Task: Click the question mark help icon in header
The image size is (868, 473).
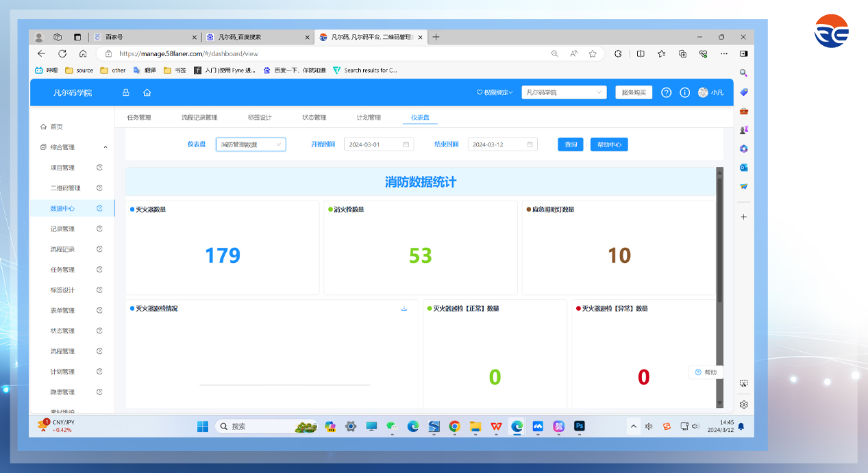Action: pyautogui.click(x=666, y=92)
